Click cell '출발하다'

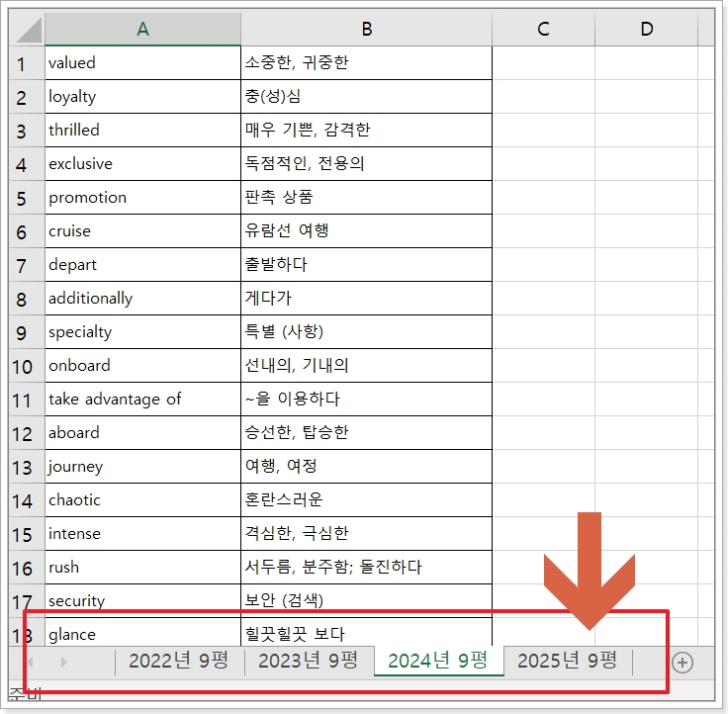pos(366,265)
